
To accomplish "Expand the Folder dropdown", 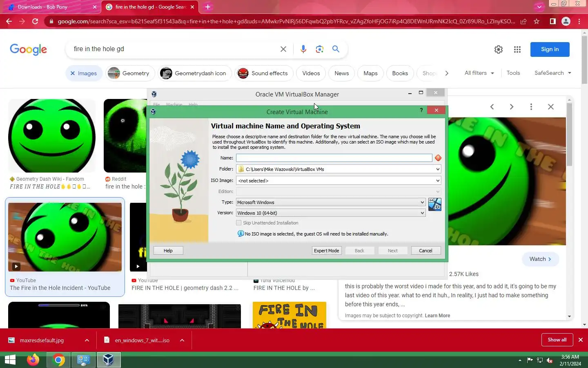I will pos(437,169).
